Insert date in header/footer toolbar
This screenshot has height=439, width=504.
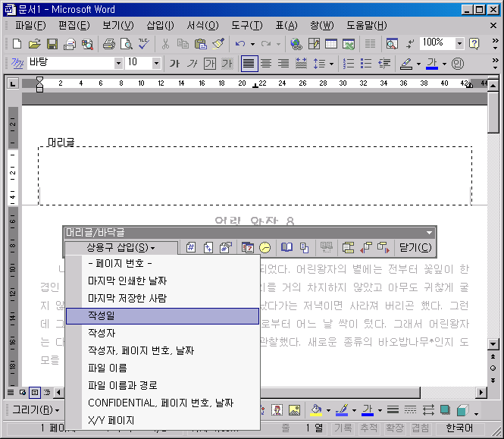tap(248, 248)
